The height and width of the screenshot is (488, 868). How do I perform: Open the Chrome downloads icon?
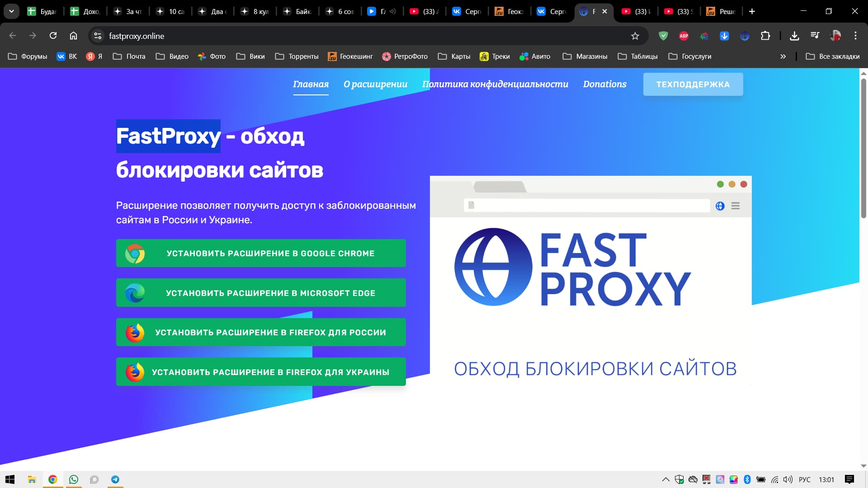click(x=794, y=36)
